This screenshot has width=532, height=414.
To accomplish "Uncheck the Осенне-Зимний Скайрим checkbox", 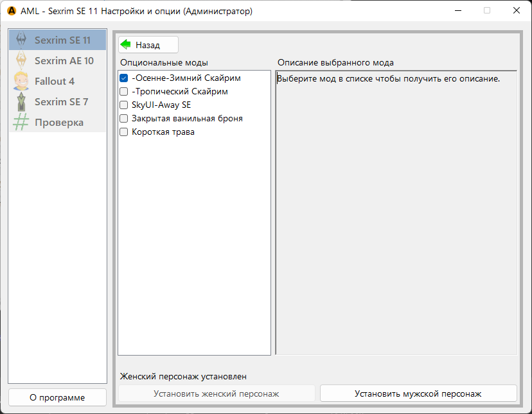I will [124, 78].
